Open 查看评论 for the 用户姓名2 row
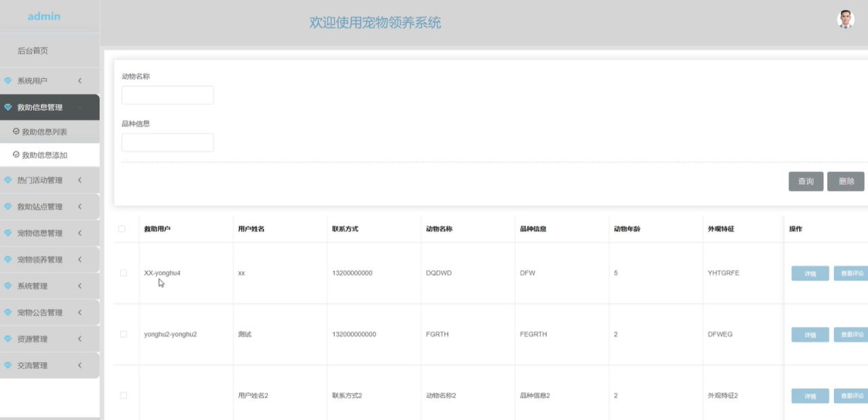Screen dimensions: 868x420 point(851,396)
